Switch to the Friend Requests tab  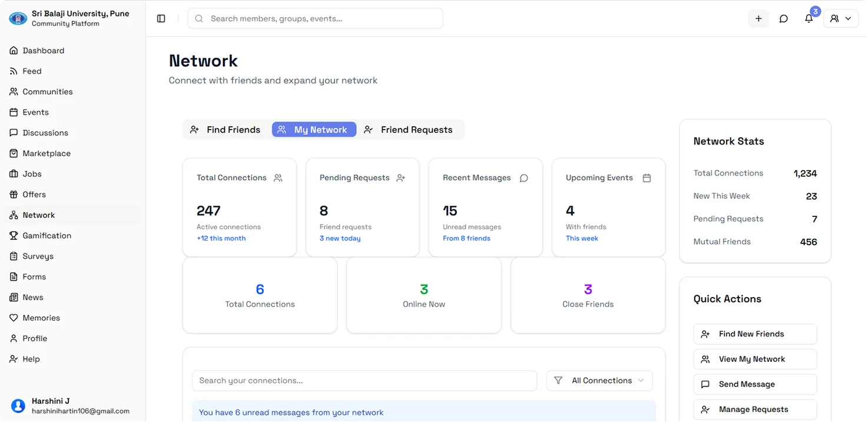[x=409, y=130]
